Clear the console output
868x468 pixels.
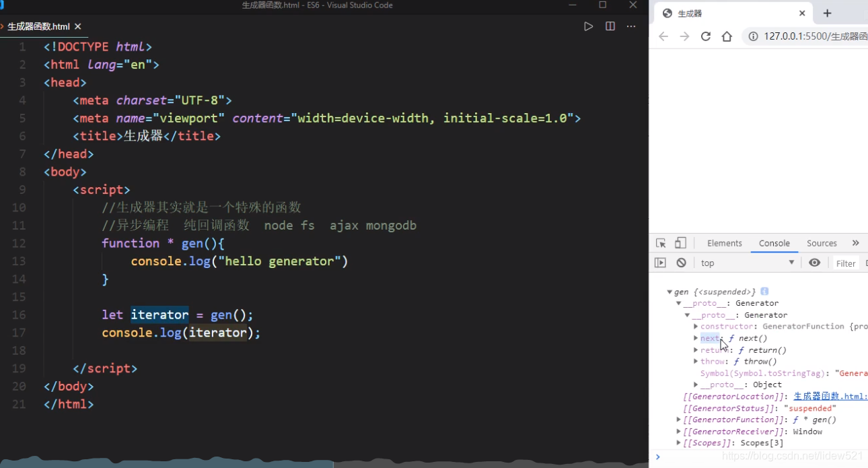click(x=681, y=263)
